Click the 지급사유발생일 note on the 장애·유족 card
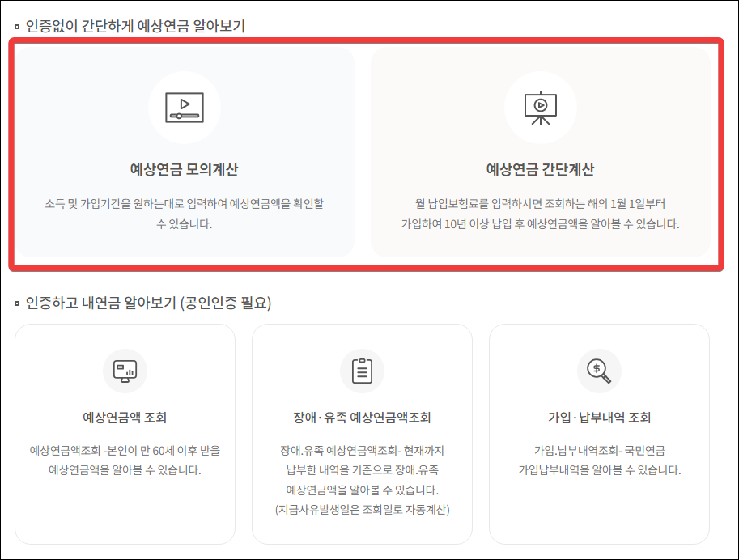This screenshot has width=739, height=560. [362, 508]
